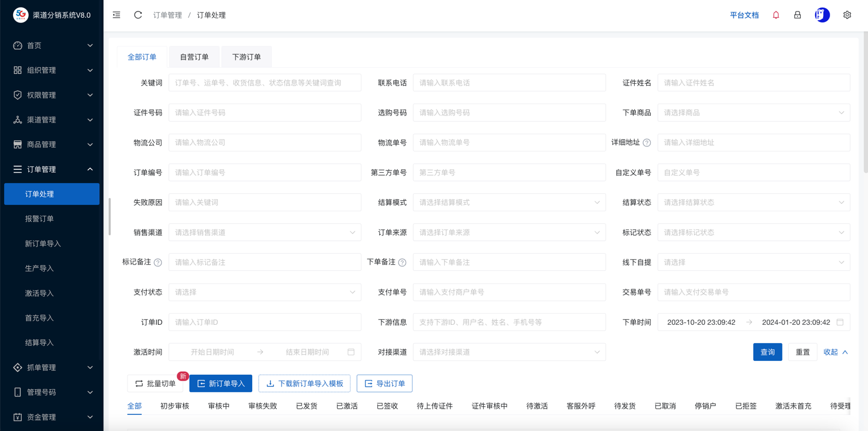Open the 平台文档 link
This screenshot has height=431, width=868.
[x=744, y=15]
